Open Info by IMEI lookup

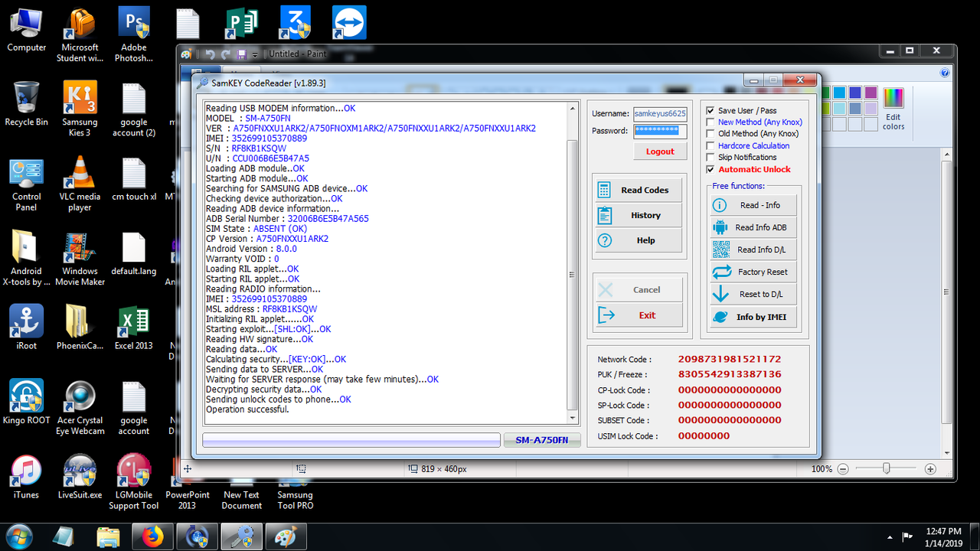tap(753, 317)
